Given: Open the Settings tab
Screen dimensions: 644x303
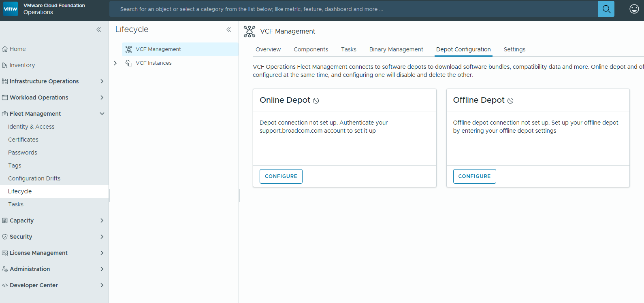Looking at the screenshot, I should tap(514, 49).
